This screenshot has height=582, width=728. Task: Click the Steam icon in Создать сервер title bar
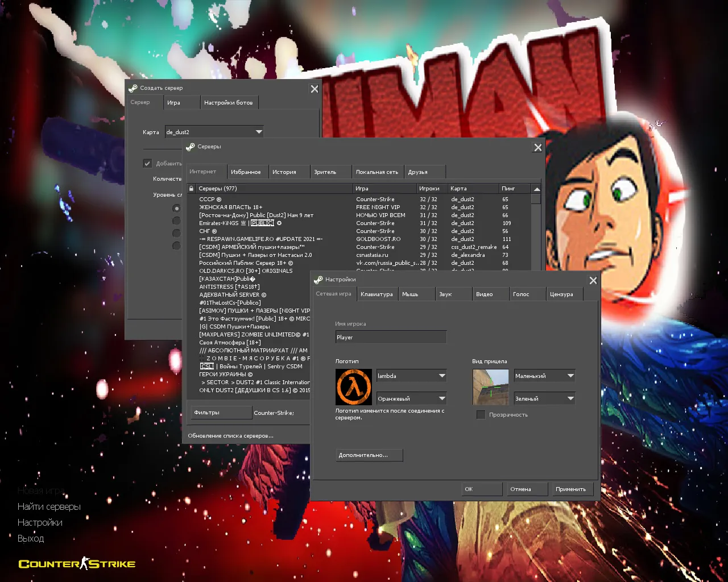[x=133, y=88]
